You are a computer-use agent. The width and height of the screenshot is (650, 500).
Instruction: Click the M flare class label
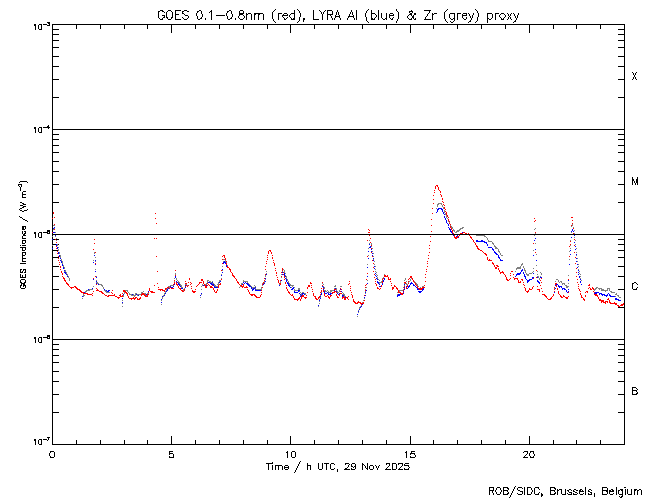point(634,182)
